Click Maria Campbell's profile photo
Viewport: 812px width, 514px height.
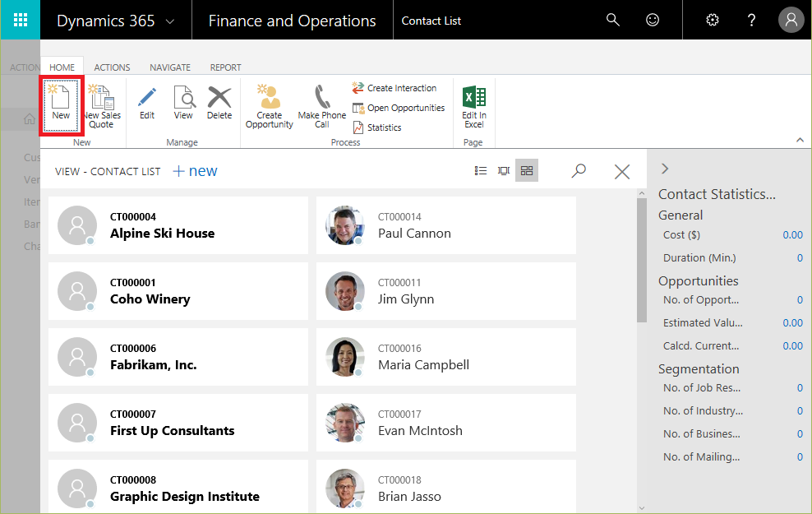click(345, 357)
